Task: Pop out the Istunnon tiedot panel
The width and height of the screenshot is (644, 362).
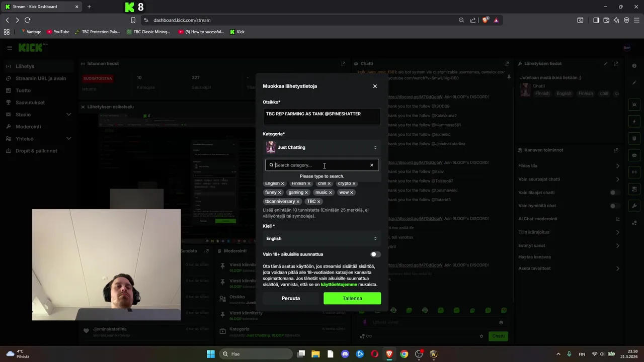Action: (x=343, y=64)
